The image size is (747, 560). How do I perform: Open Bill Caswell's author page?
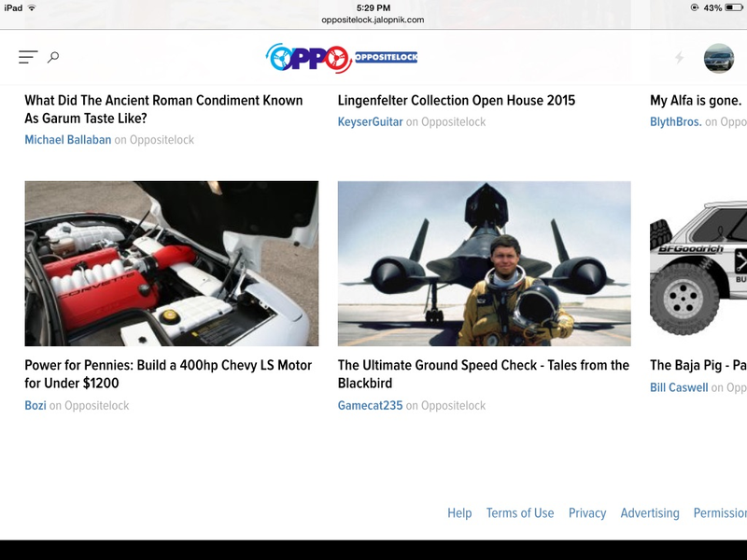point(679,387)
